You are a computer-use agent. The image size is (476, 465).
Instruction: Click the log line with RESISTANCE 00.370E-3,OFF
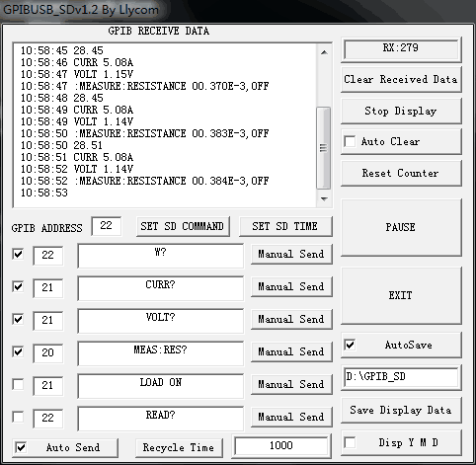click(x=145, y=86)
